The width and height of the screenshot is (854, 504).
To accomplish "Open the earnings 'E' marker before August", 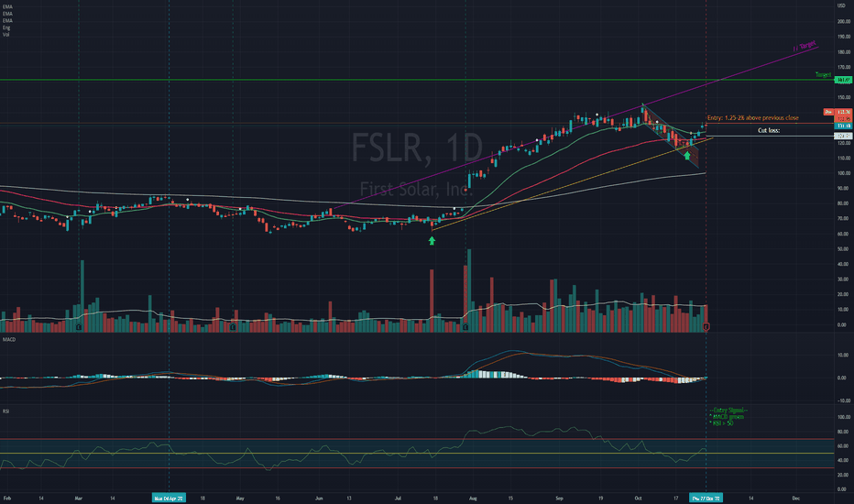I will coord(465,327).
